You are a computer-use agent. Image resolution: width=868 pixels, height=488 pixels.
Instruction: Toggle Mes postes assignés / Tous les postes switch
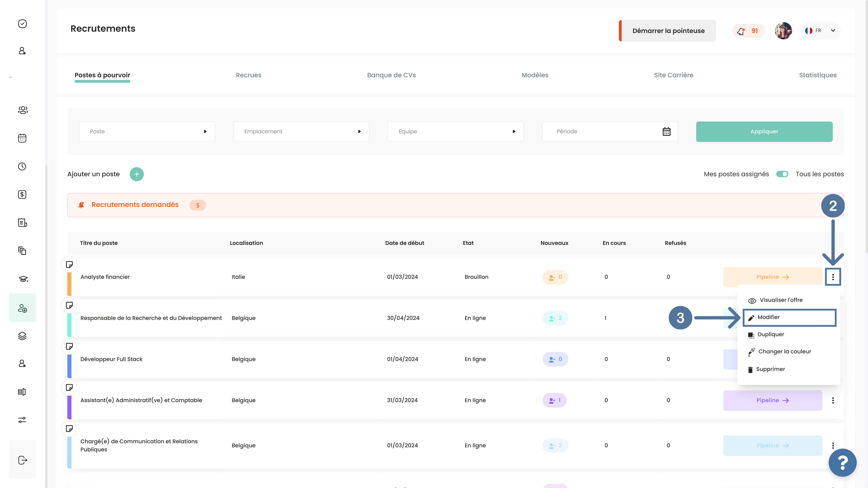(x=782, y=174)
